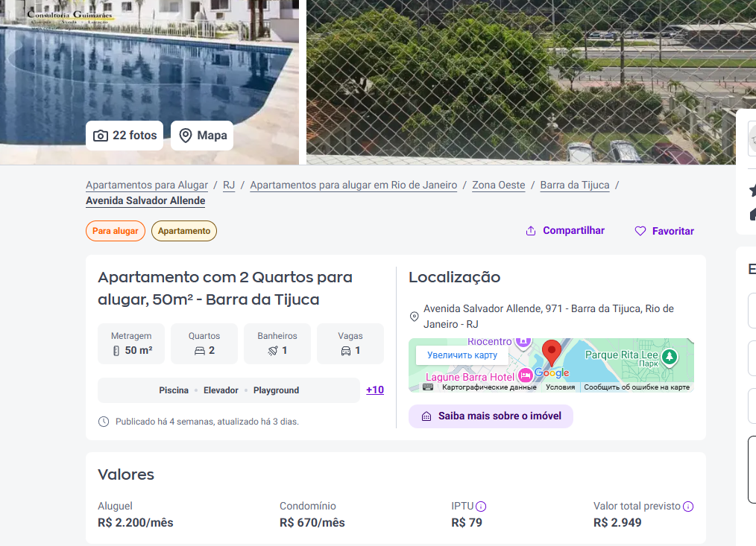Click the Compartilhar share icon
The height and width of the screenshot is (546, 756).
[530, 231]
